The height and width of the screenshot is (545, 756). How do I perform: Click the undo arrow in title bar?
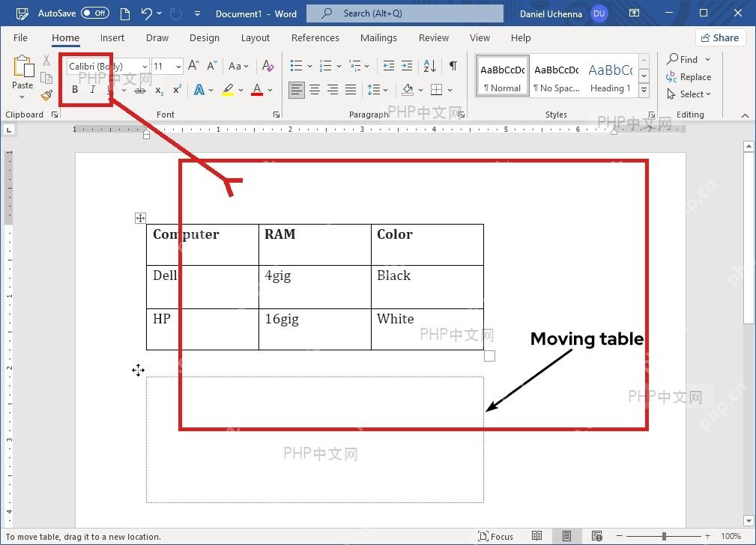click(x=147, y=13)
